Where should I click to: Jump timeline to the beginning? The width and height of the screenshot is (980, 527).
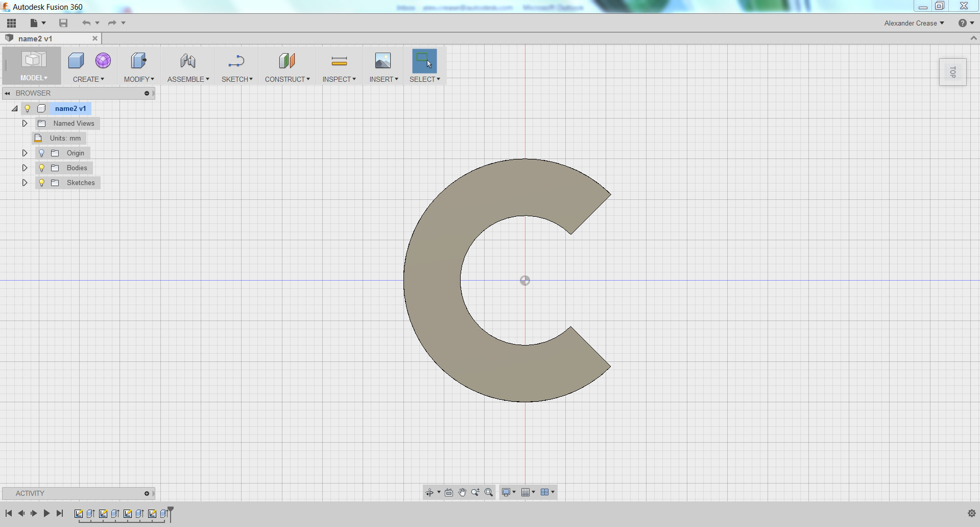[x=9, y=513]
